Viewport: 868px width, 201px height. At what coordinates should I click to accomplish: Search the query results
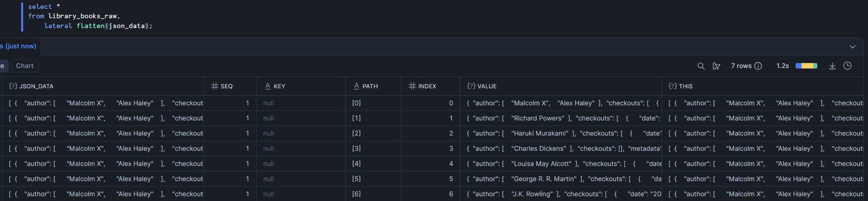tap(701, 66)
